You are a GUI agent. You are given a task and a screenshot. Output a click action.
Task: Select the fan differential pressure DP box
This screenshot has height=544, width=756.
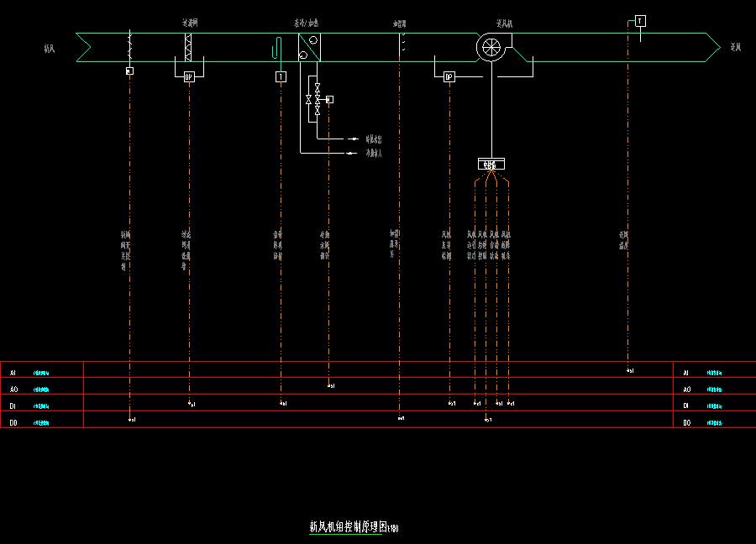449,76
